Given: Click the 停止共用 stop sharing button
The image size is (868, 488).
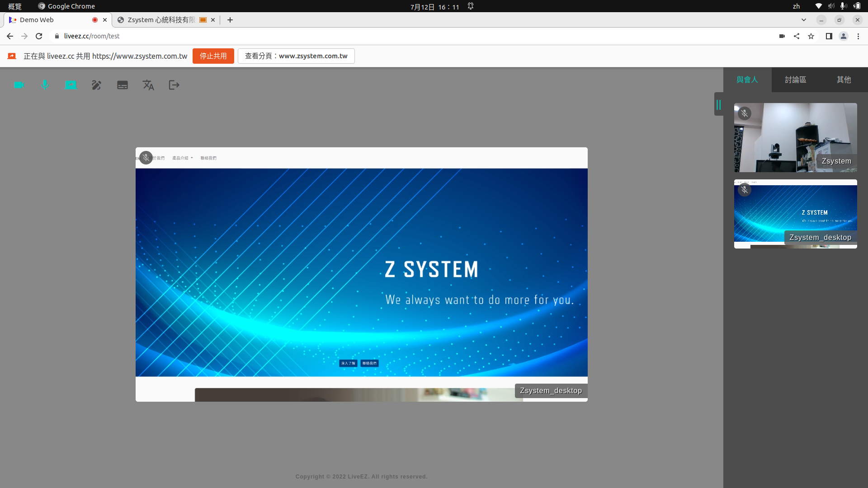Looking at the screenshot, I should click(x=213, y=56).
